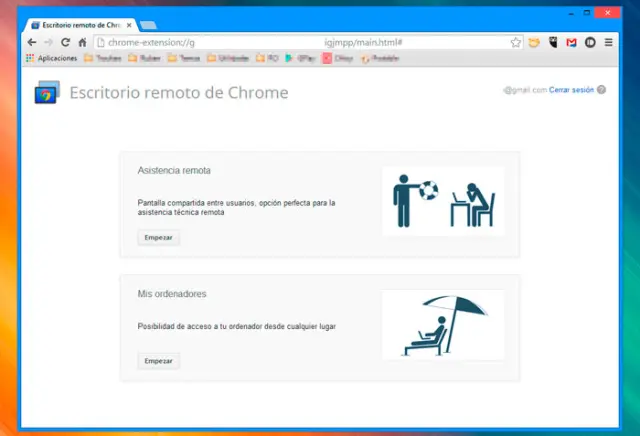Click the yellow extension icon beside the star

point(535,43)
